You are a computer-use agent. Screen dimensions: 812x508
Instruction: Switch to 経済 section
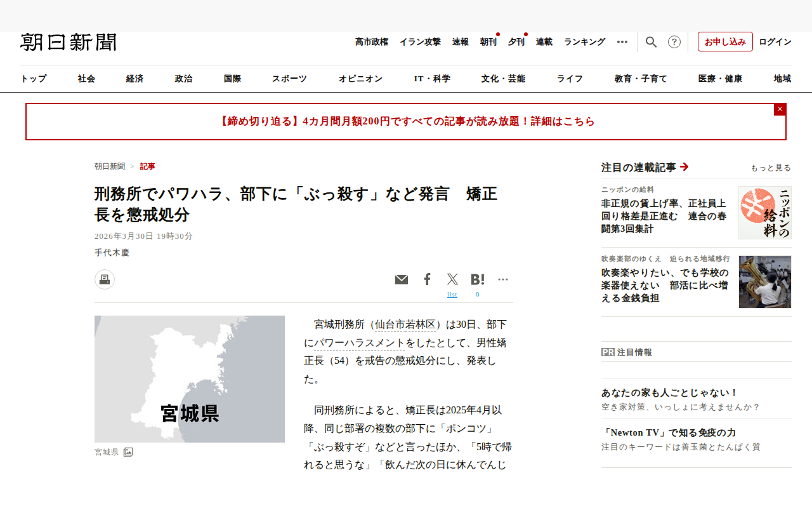(x=135, y=79)
